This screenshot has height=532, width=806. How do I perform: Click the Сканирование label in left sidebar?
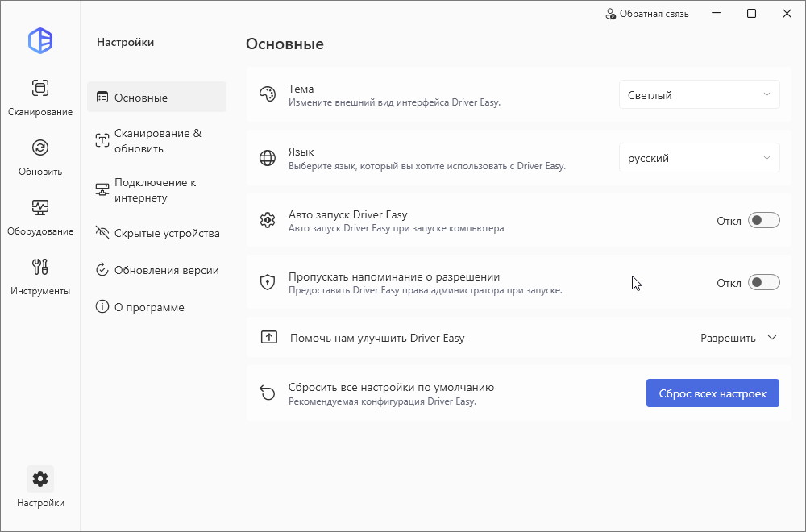click(x=40, y=112)
